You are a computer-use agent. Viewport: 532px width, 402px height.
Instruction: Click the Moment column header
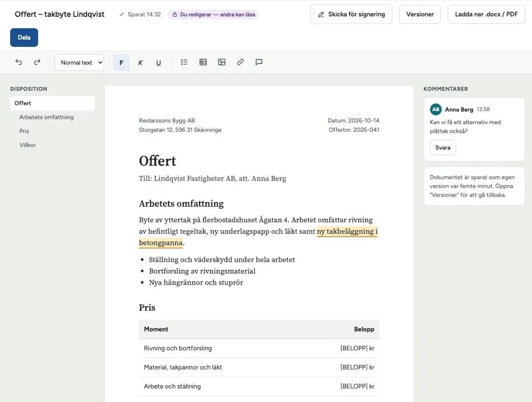[x=156, y=330]
